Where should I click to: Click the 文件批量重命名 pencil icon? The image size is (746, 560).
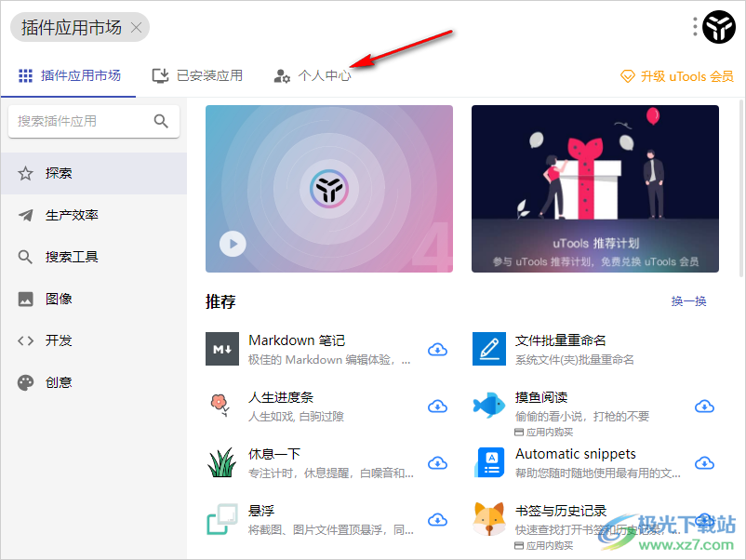(x=489, y=349)
